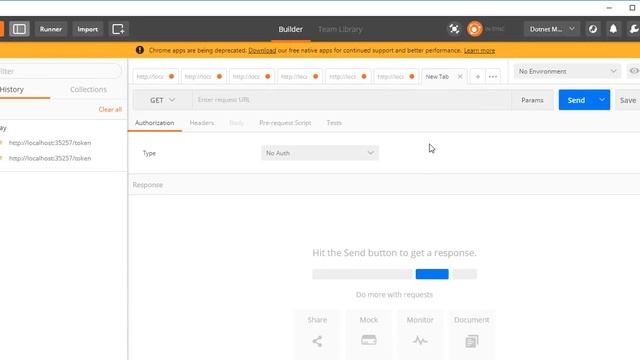Click the Download link in banner
640x360 pixels.
(x=262, y=51)
